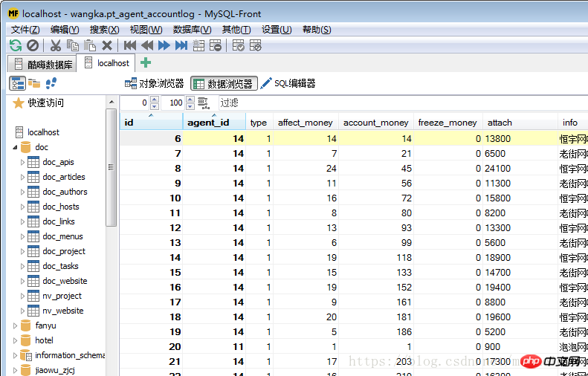Open the SQL编辑器 editor
The image size is (588, 376).
288,84
